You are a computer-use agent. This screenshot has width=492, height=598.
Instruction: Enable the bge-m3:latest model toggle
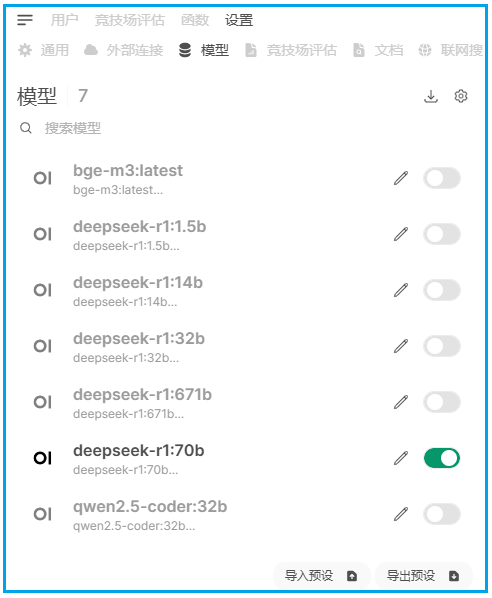[442, 178]
